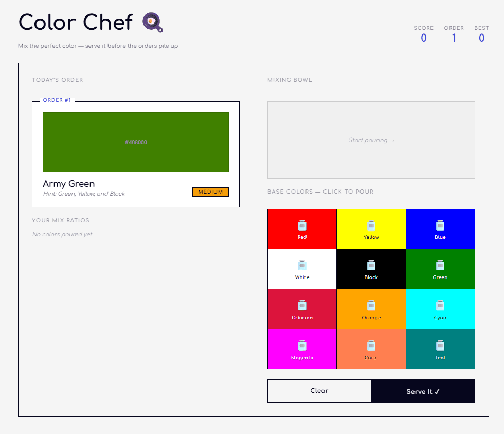Click the ORDER #1 label
Screen dimensions: 504x434
[x=57, y=100]
